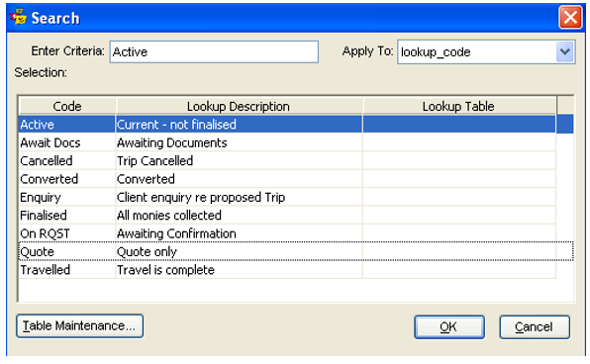Click 'Awaiting Documents' description cell

(x=239, y=142)
